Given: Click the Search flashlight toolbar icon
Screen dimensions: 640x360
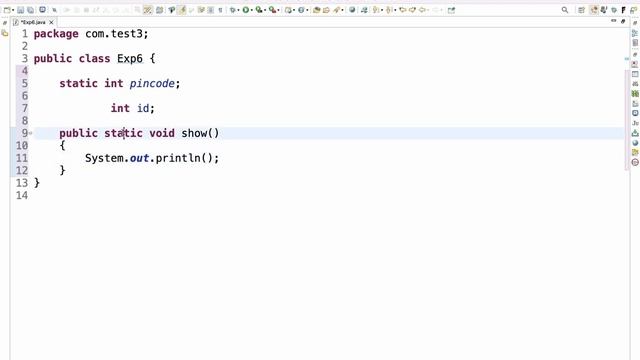Looking at the screenshot, I should pos(337,10).
